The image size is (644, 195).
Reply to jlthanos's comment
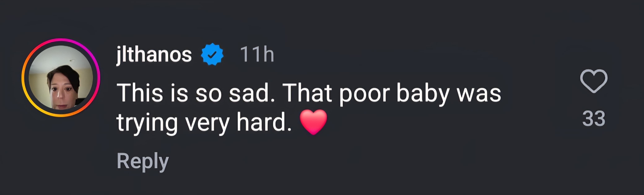click(143, 161)
